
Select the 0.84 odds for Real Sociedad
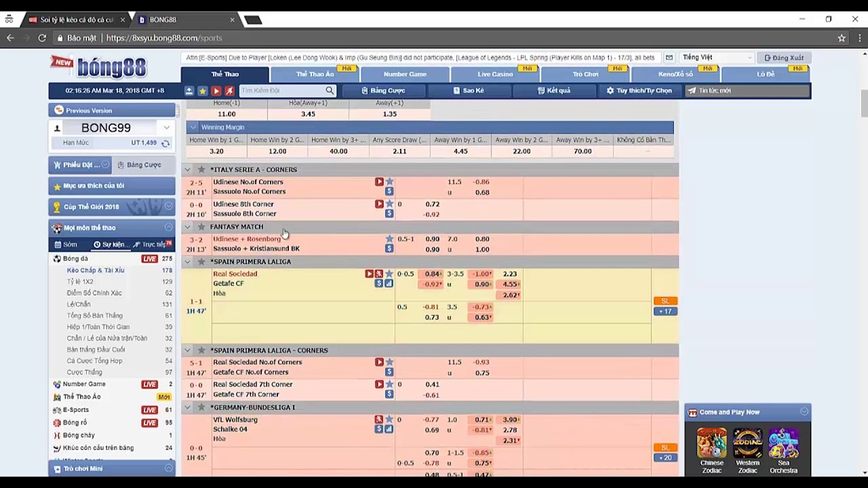coord(432,274)
